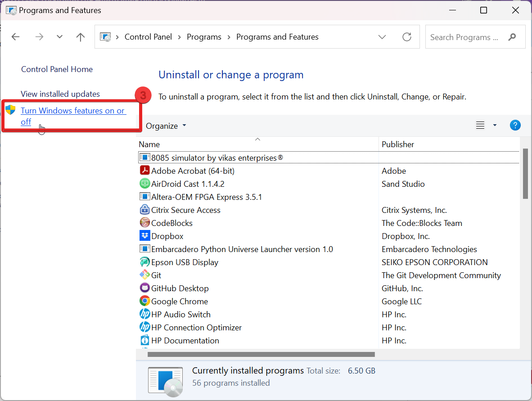Open the Organize dropdown menu
Screen dimensions: 532x401
tap(166, 126)
